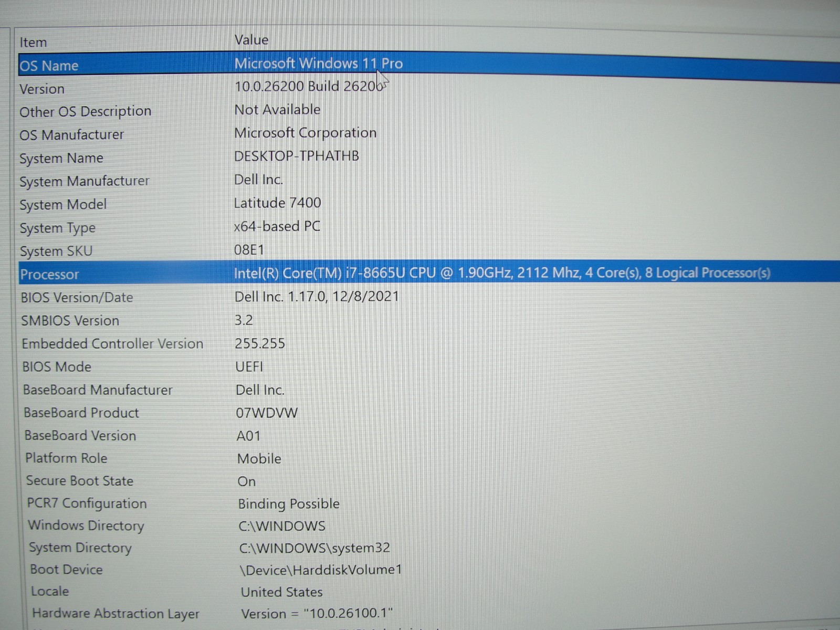Select the Version row label
Screen dimensions: 840x630
[42, 89]
